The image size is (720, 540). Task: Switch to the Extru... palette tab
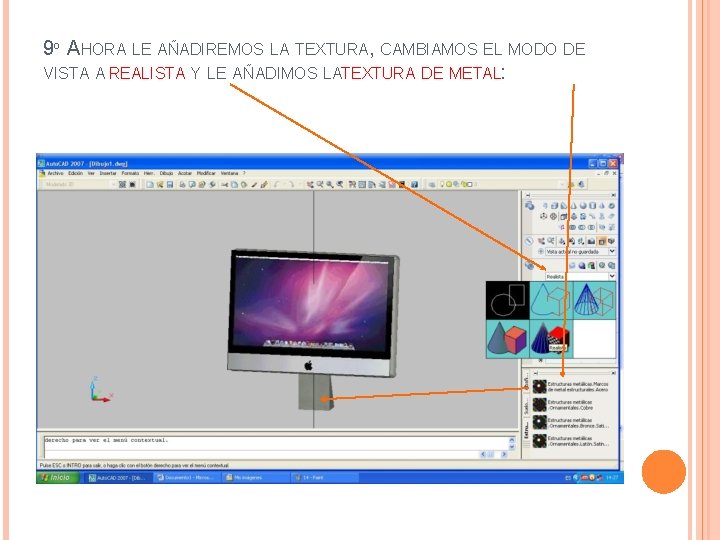pyautogui.click(x=526, y=431)
